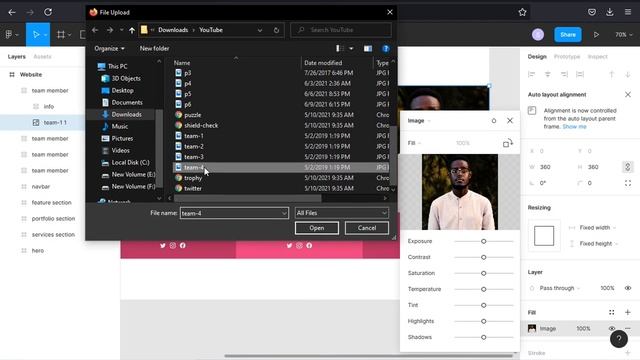The height and width of the screenshot is (360, 640).
Task: Remove the Image fill with minus icon
Action: tap(628, 329)
